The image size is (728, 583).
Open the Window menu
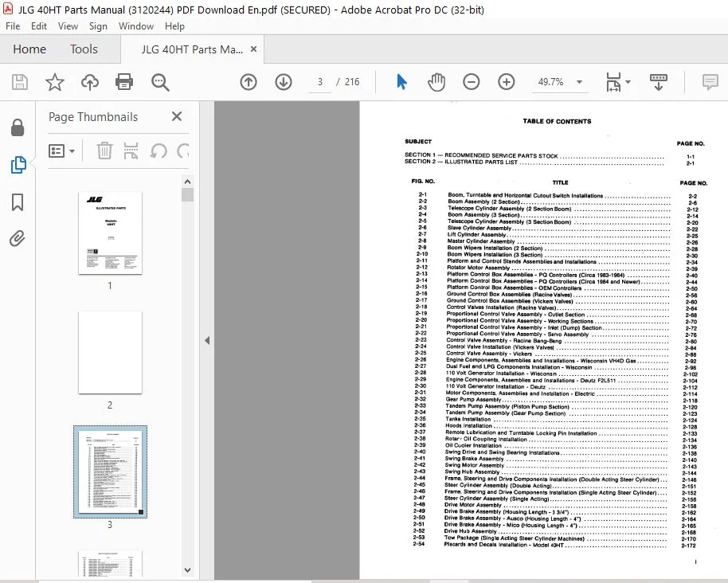click(x=136, y=26)
